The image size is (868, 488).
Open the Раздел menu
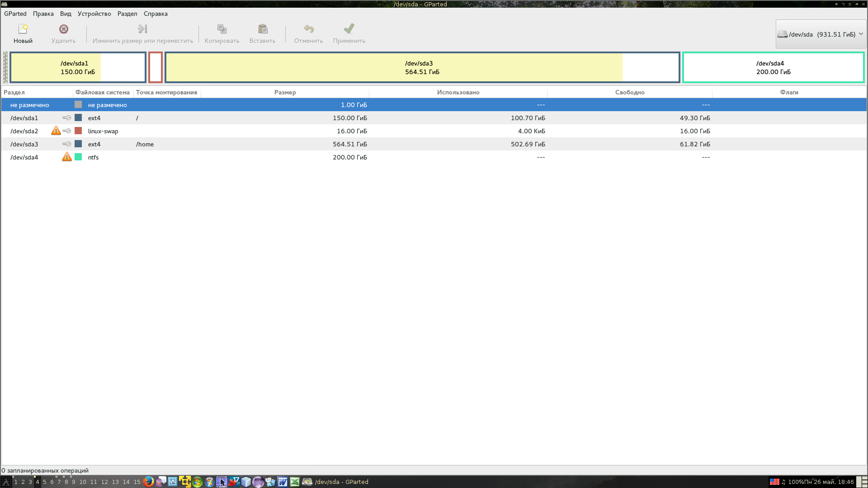[127, 14]
